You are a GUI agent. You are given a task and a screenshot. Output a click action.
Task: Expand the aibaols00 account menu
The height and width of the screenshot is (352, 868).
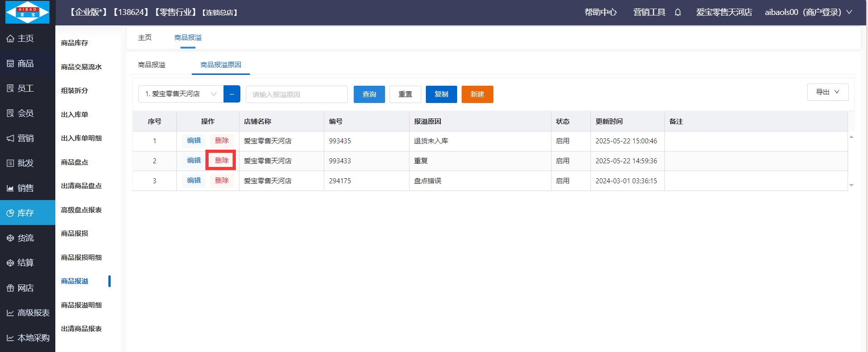(x=808, y=12)
